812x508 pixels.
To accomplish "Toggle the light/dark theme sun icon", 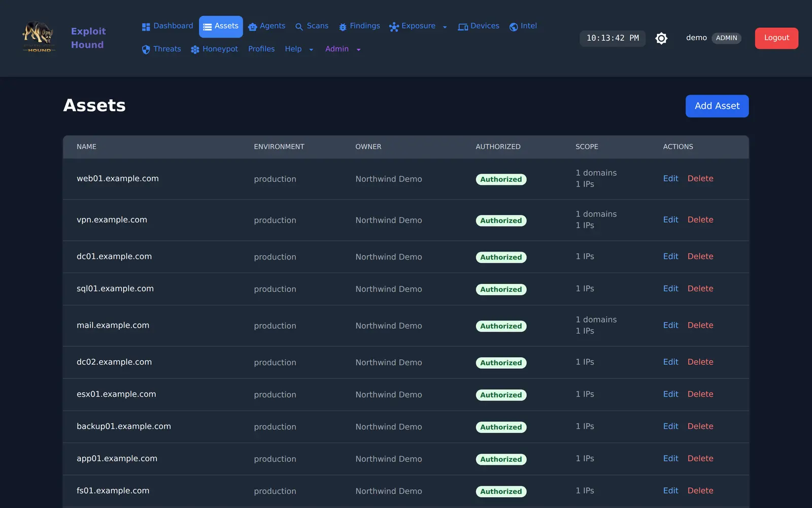I will (x=661, y=38).
